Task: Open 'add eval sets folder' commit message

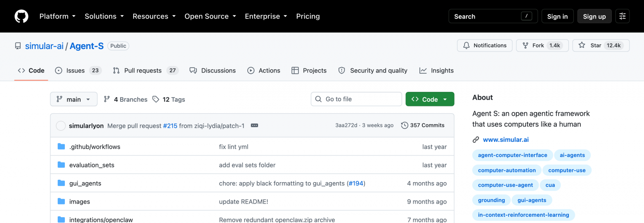Action: 247,165
